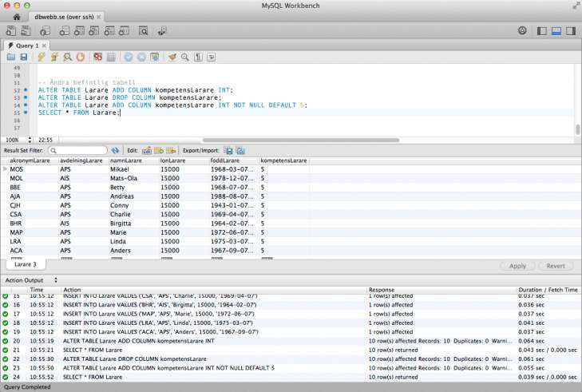Select output row 22 ALTER TABLE DROP COLUMN
This screenshot has height=392, width=582.
coord(291,359)
